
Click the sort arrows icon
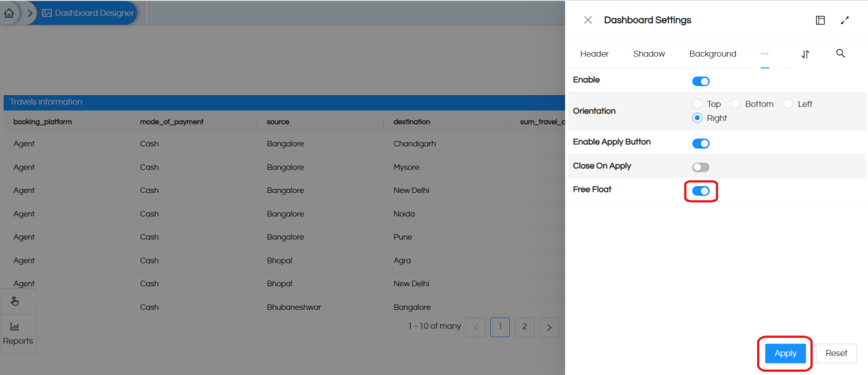(x=805, y=54)
